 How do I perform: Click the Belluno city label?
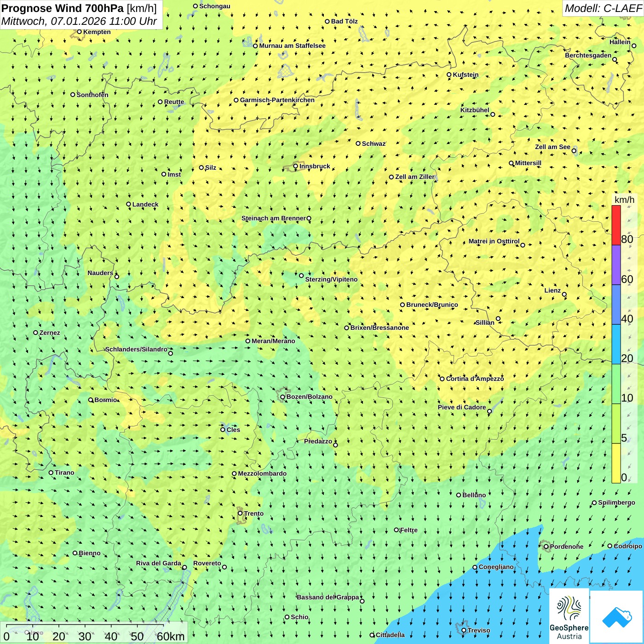point(474,495)
